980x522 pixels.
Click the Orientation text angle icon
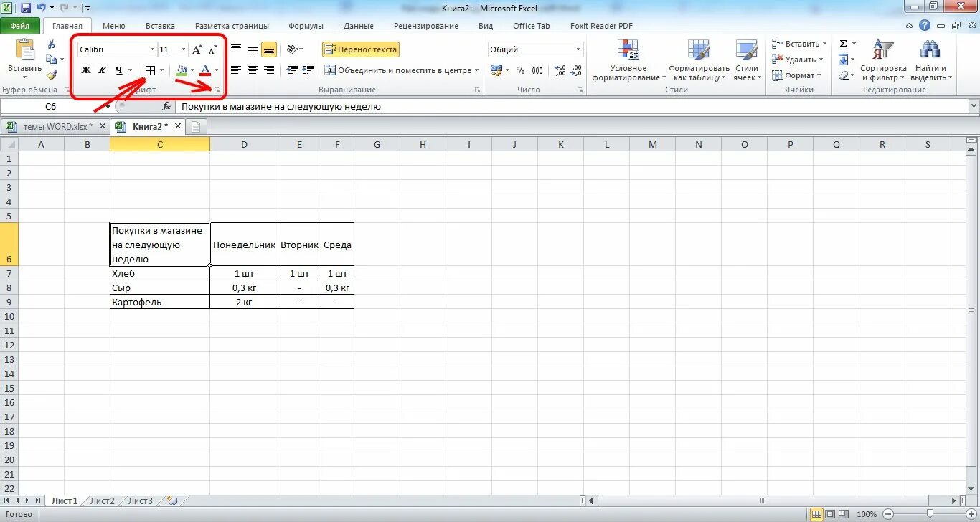[x=292, y=49]
